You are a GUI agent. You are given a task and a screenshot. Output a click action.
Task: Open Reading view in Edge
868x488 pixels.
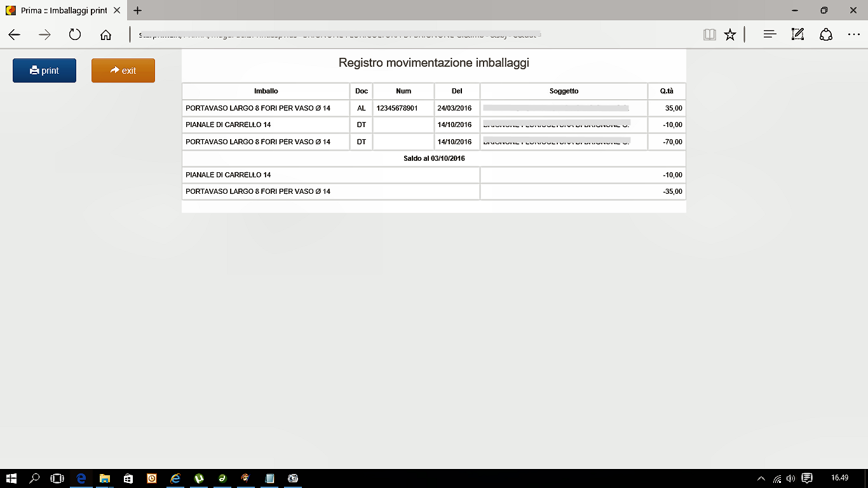pos(709,35)
